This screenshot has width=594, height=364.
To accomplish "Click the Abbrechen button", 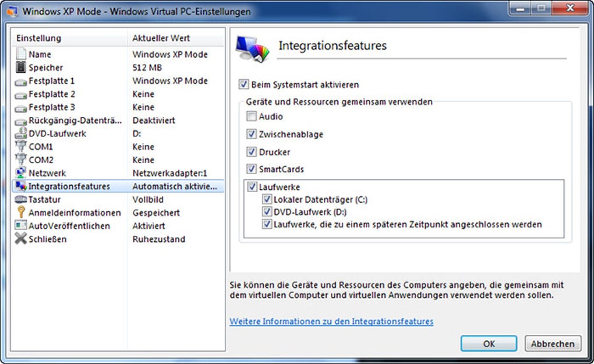I will tap(553, 344).
